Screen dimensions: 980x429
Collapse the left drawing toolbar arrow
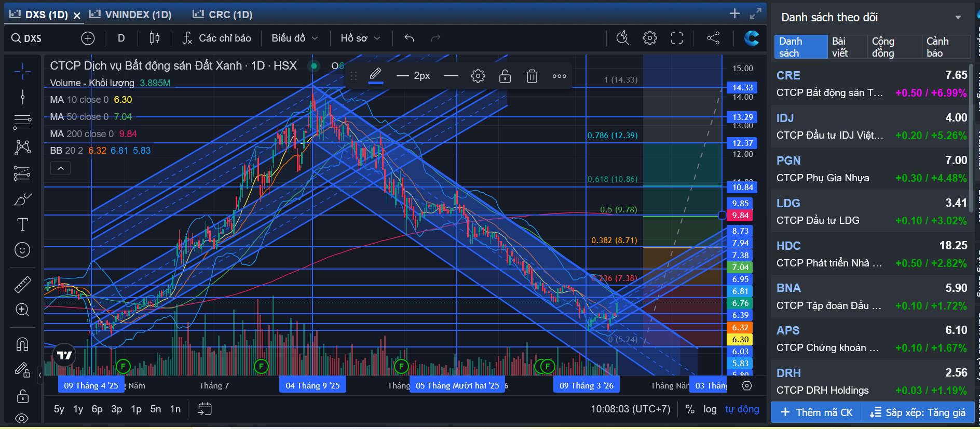(40, 374)
